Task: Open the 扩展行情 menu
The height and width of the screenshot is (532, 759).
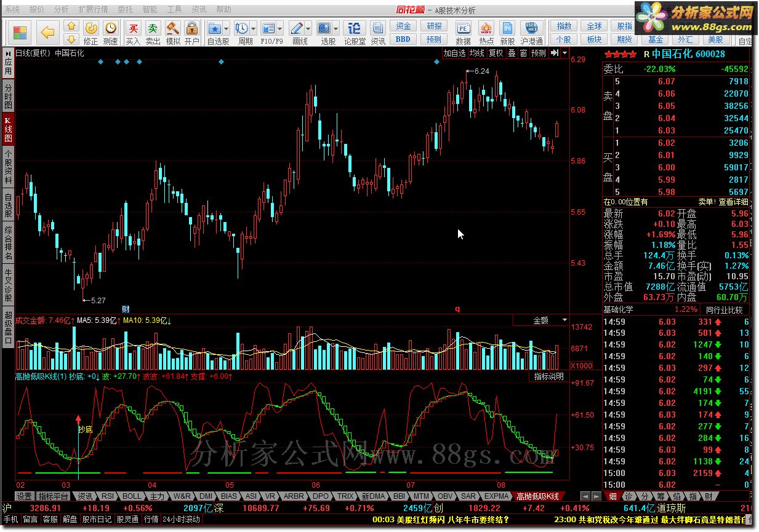Action: pyautogui.click(x=93, y=10)
